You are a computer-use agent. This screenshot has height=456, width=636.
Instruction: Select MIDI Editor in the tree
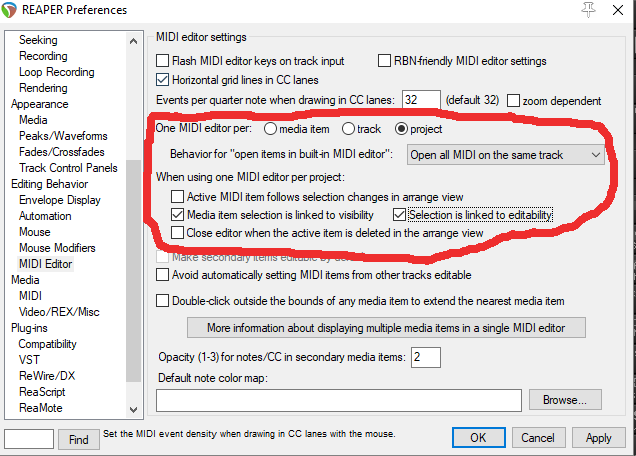coord(46,264)
